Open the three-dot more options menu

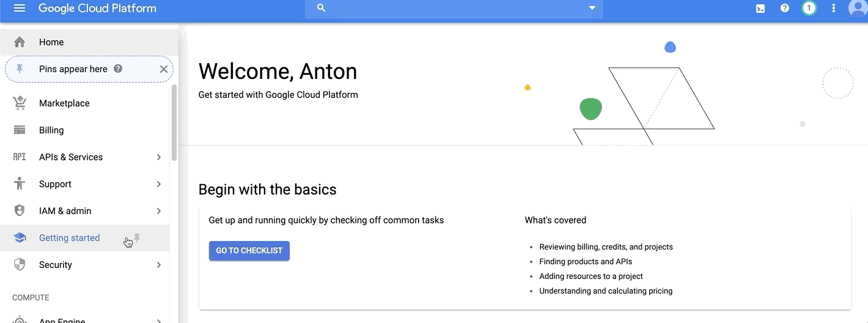click(x=834, y=9)
